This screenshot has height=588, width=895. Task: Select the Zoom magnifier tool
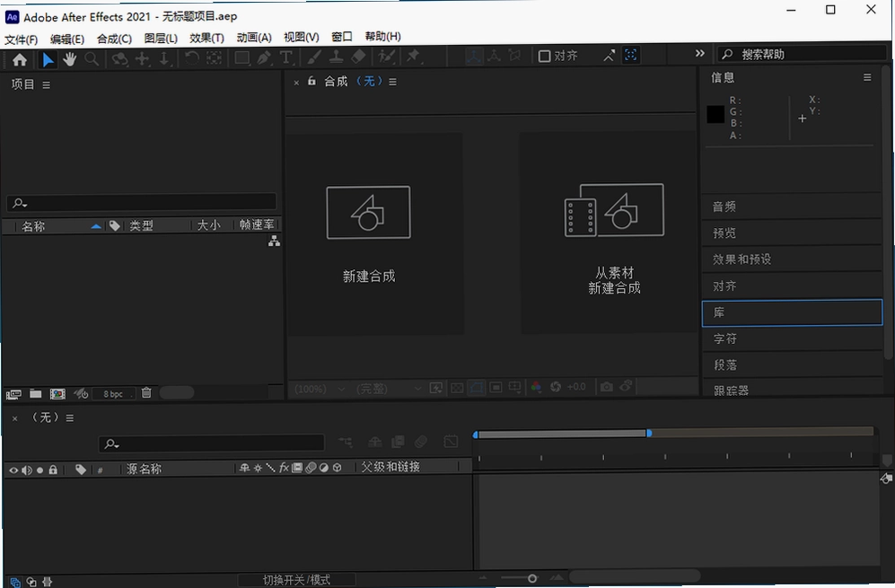(x=92, y=59)
